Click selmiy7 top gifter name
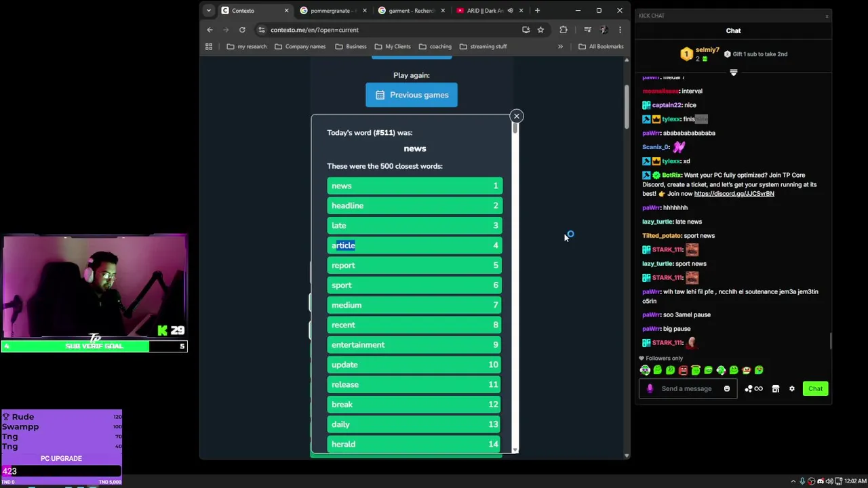The height and width of the screenshot is (488, 868). (707, 50)
